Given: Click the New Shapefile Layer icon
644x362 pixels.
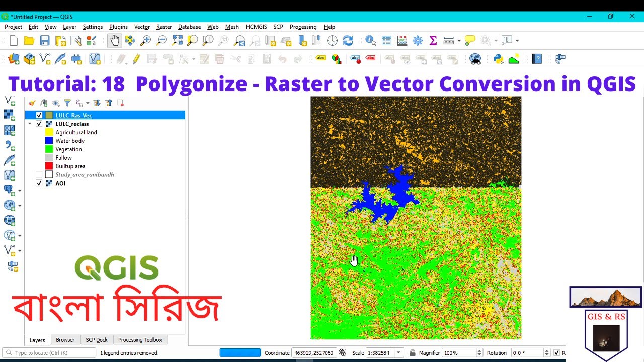Looking at the screenshot, I should [x=45, y=59].
